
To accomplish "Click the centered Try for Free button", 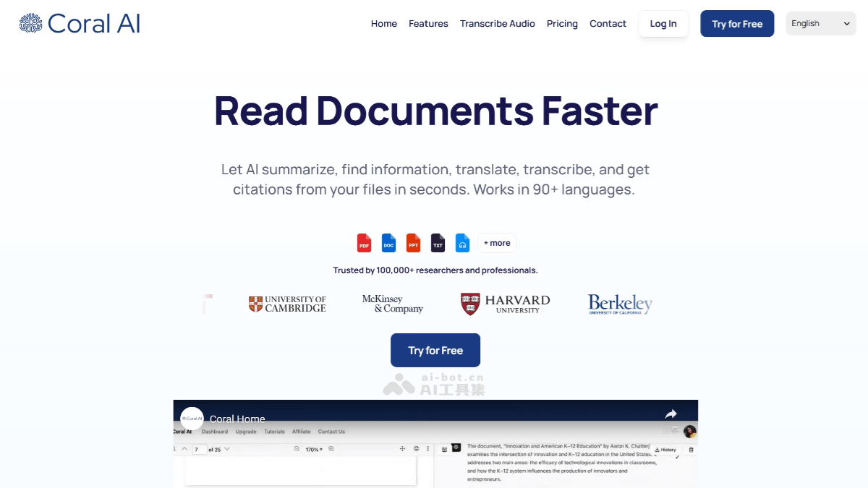I will coord(435,350).
